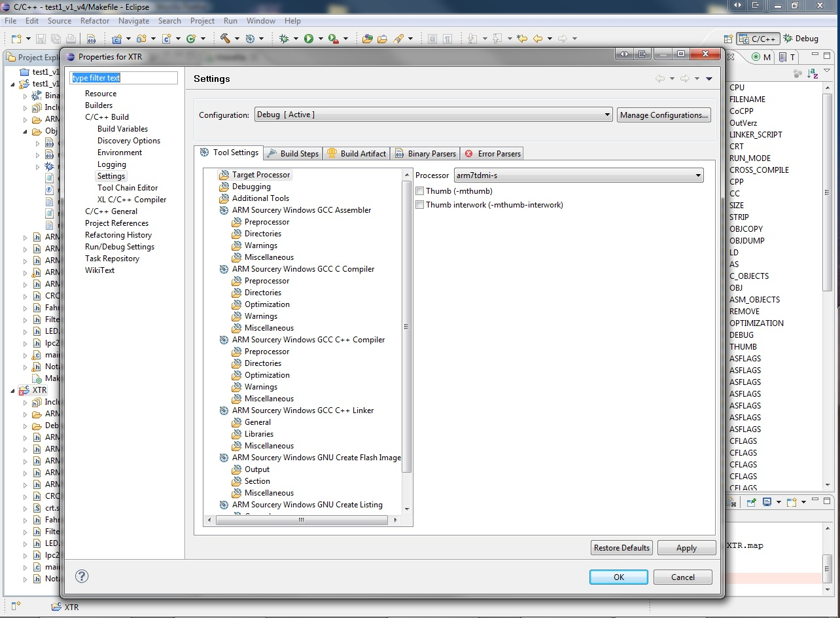This screenshot has height=618, width=840.
Task: Click the right panel view menu triangle
Action: pyautogui.click(x=828, y=70)
